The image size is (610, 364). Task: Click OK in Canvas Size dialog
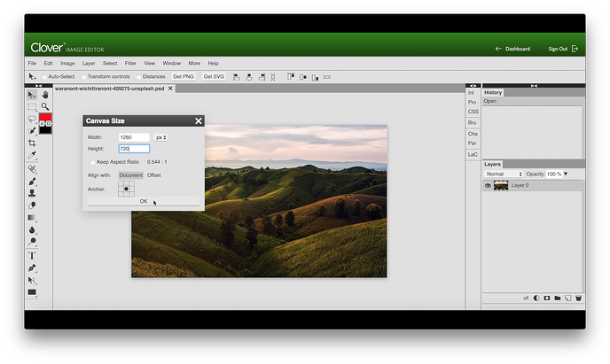(x=144, y=201)
